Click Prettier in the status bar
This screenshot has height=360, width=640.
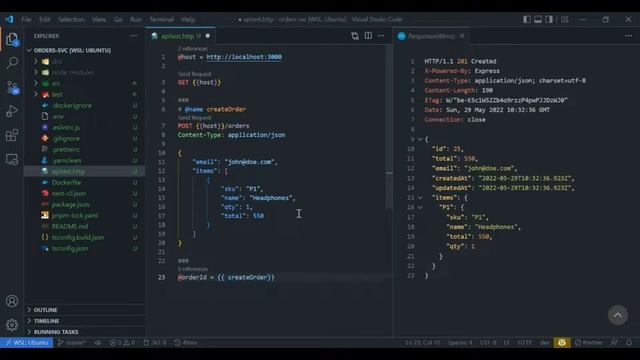click(x=588, y=342)
